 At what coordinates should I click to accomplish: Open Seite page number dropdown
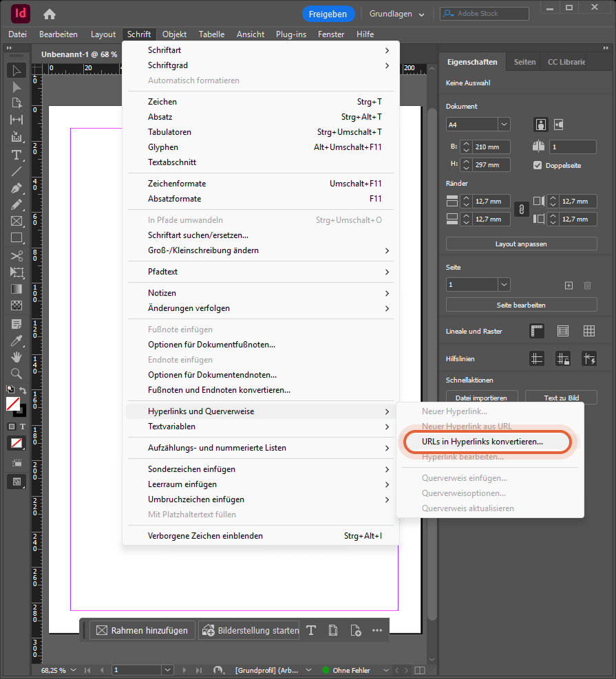pos(504,285)
